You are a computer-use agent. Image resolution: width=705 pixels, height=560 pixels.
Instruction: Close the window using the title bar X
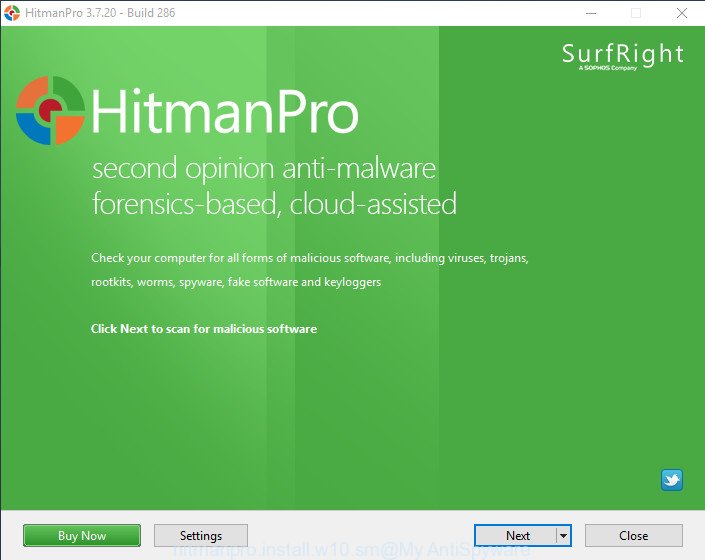click(x=682, y=13)
